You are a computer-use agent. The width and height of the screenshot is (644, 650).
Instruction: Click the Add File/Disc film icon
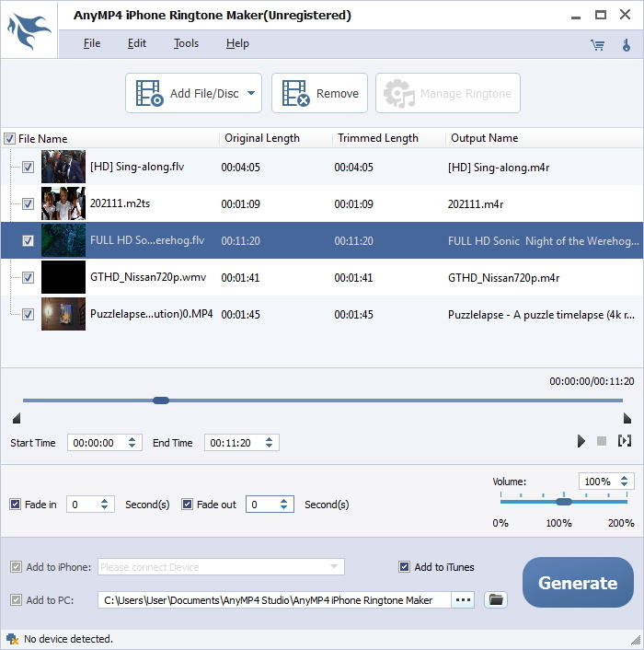pos(150,93)
